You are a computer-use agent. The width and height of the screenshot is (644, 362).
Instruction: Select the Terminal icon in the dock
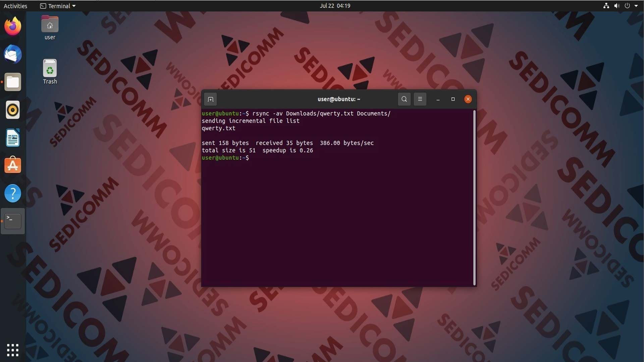coord(13,221)
